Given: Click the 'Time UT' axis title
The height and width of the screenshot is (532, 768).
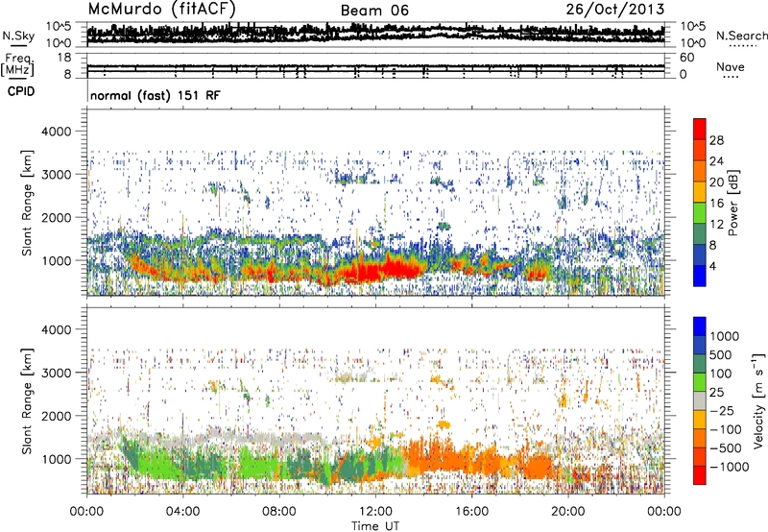Looking at the screenshot, I should click(375, 526).
